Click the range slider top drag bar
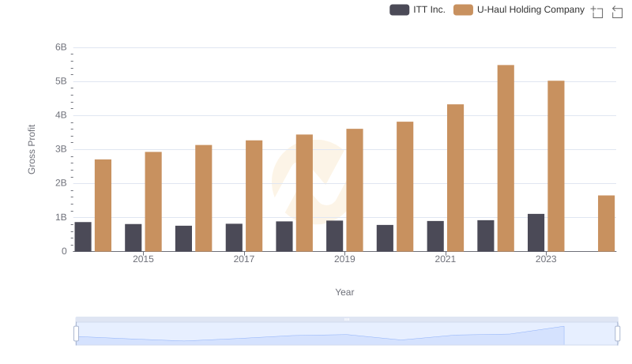 [x=347, y=319]
